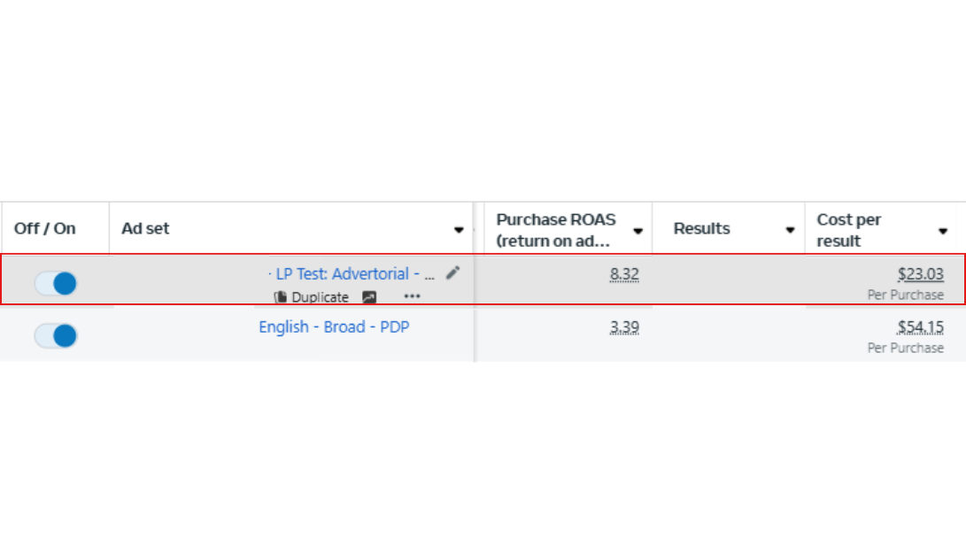Open the English - Broad - PDP link

tap(334, 327)
